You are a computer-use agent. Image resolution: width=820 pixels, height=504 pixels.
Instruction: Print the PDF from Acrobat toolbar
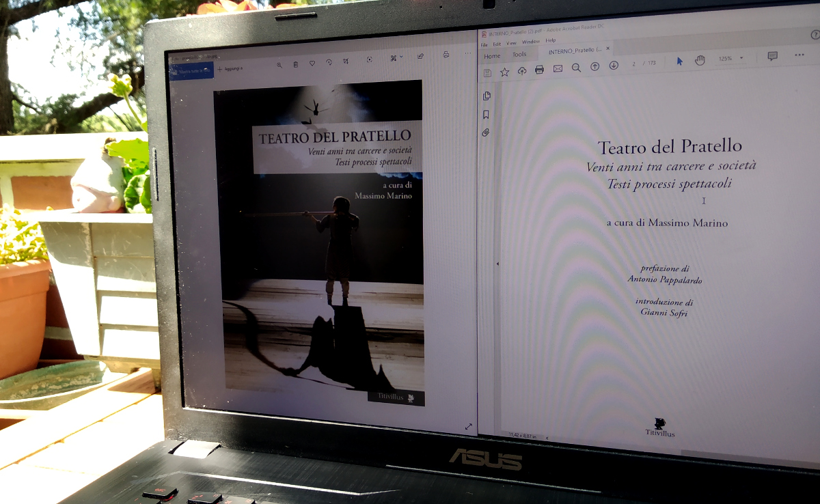539,70
